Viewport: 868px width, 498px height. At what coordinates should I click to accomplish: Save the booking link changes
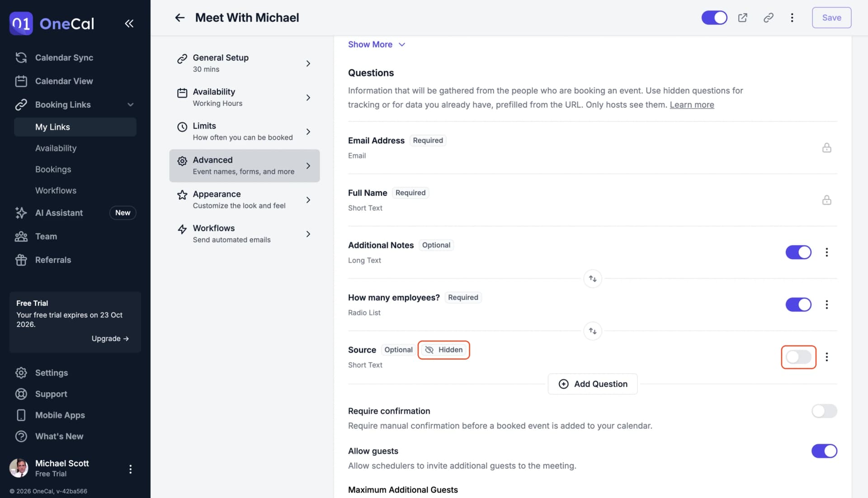[x=831, y=18]
